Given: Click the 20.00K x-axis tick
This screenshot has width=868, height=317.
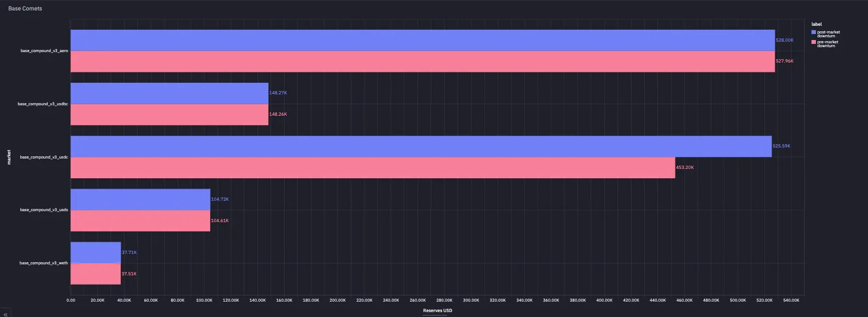Looking at the screenshot, I should [x=98, y=301].
